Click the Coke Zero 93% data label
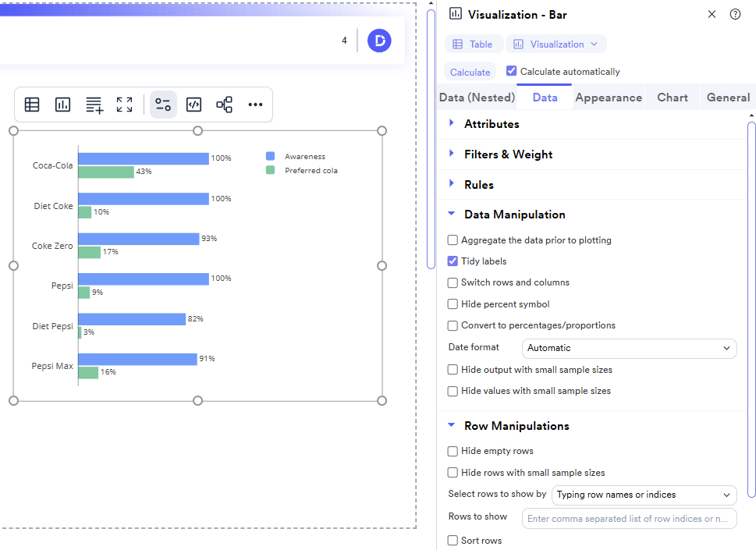The height and width of the screenshot is (550, 756). tap(209, 239)
